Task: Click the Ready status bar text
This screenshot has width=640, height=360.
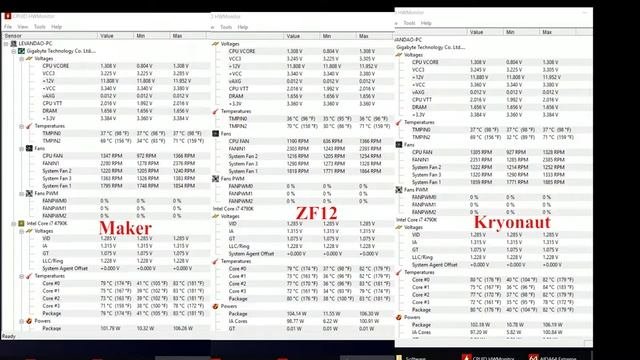Action: tap(9, 336)
